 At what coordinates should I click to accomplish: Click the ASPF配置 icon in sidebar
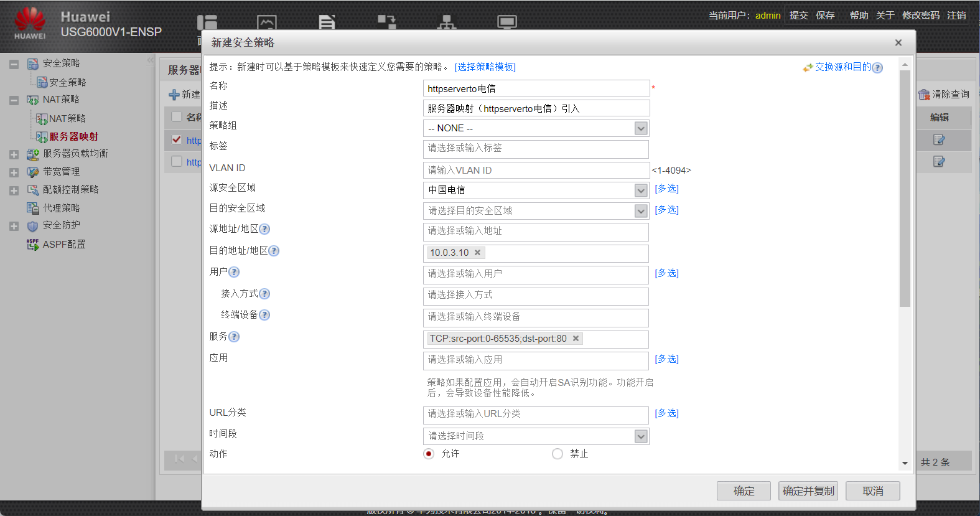pos(33,245)
